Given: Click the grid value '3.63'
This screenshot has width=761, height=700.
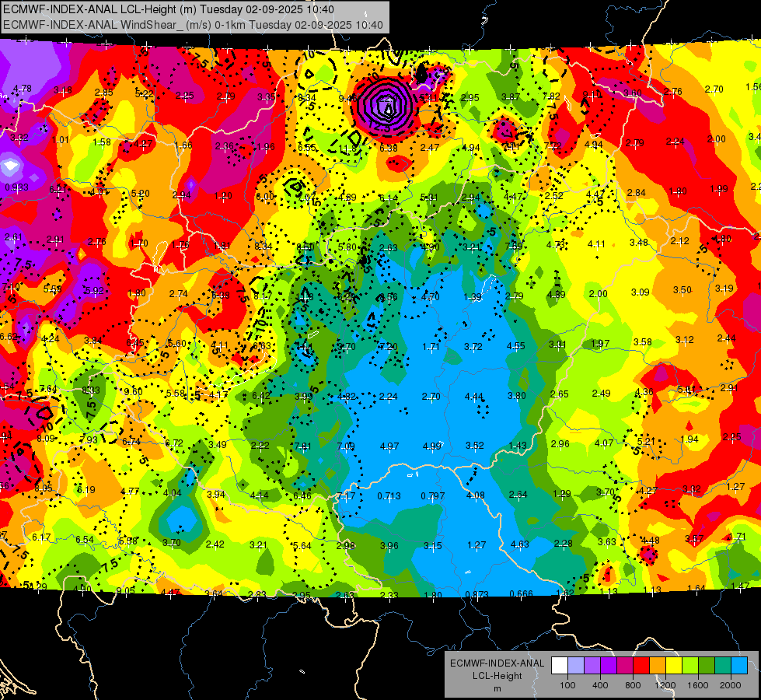Looking at the screenshot, I should point(607,542).
